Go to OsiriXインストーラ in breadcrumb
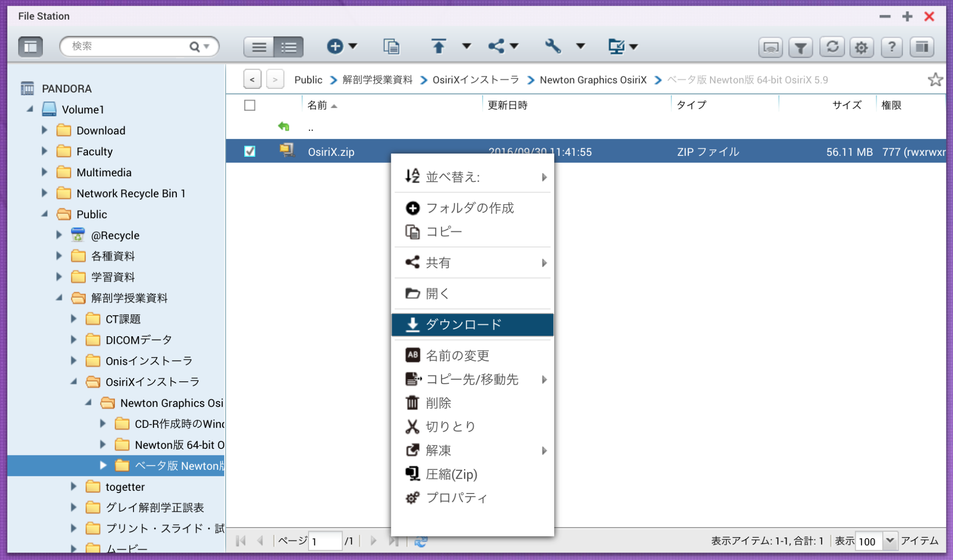Viewport: 953px width, 560px height. click(x=476, y=80)
